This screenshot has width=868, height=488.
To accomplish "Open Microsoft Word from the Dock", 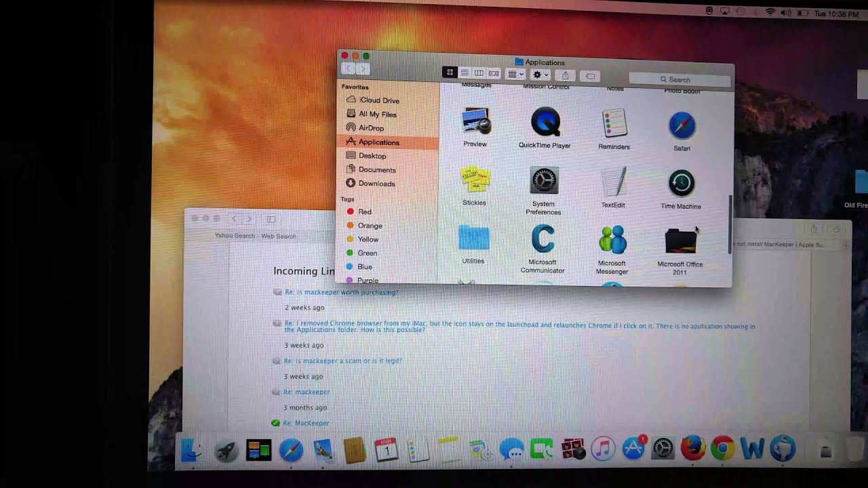I will coord(753,449).
